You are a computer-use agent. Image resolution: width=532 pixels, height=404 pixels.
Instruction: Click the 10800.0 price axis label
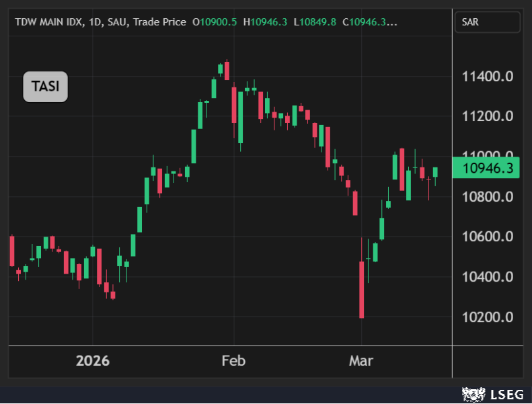click(488, 197)
